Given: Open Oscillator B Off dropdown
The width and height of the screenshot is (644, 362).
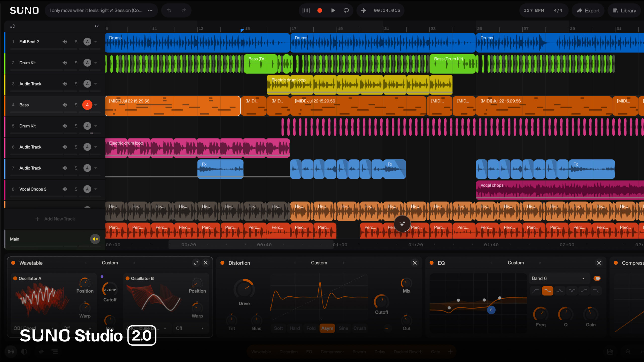Looking at the screenshot, I should pyautogui.click(x=190, y=328).
